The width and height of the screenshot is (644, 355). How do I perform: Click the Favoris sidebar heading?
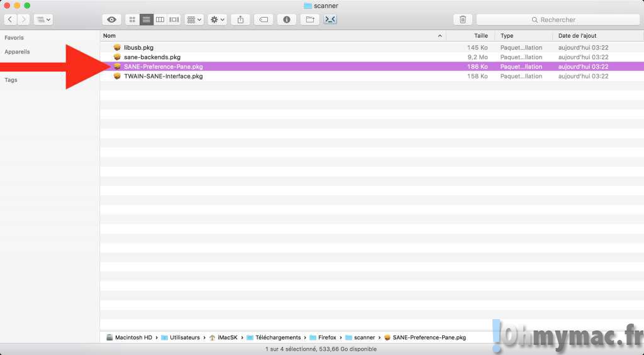pos(14,37)
